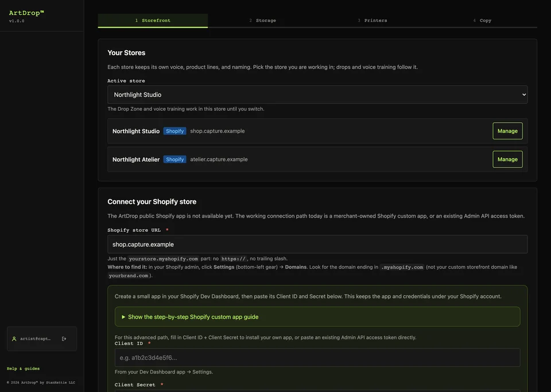Click the Northlight Studio store row name
551x392 pixels.
point(136,131)
